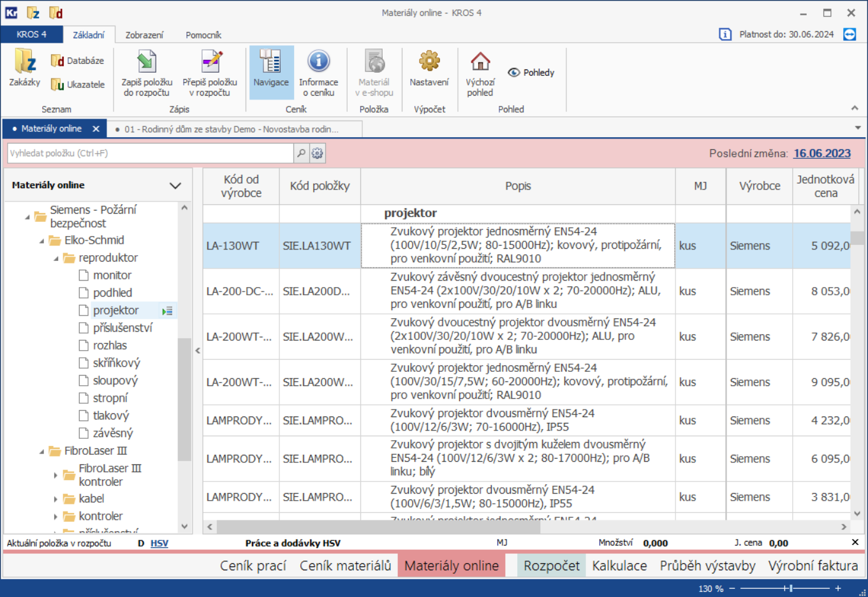This screenshot has width=868, height=597.
Task: Click the date link 16.06.2023
Action: point(821,153)
